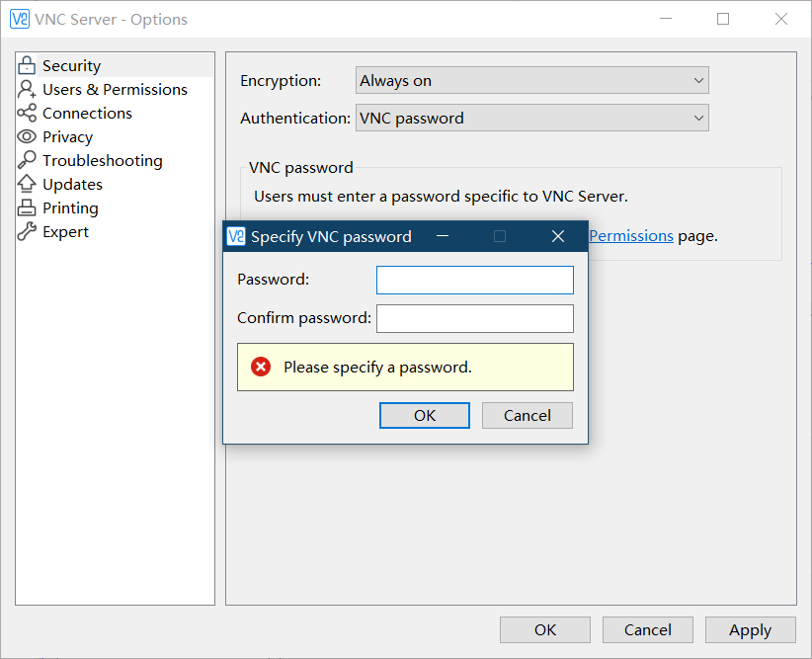Viewport: 812px width, 659px height.
Task: Switch to the Privacy settings page
Action: 67,136
